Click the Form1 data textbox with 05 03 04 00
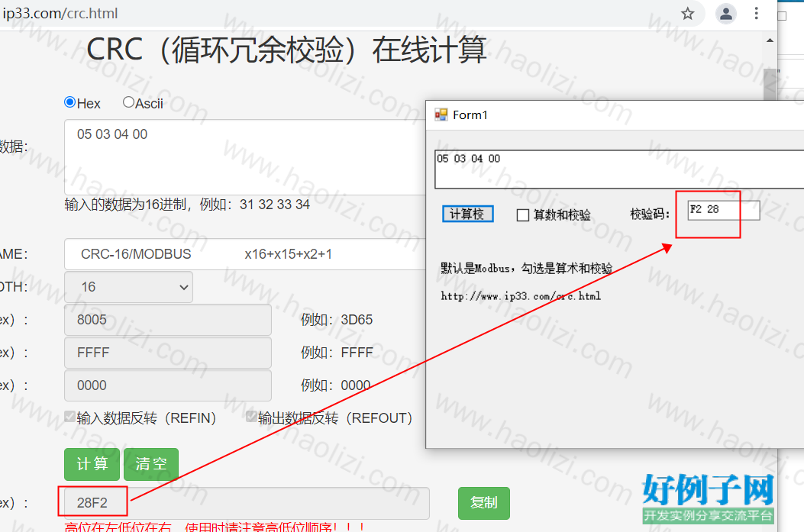 [619, 169]
